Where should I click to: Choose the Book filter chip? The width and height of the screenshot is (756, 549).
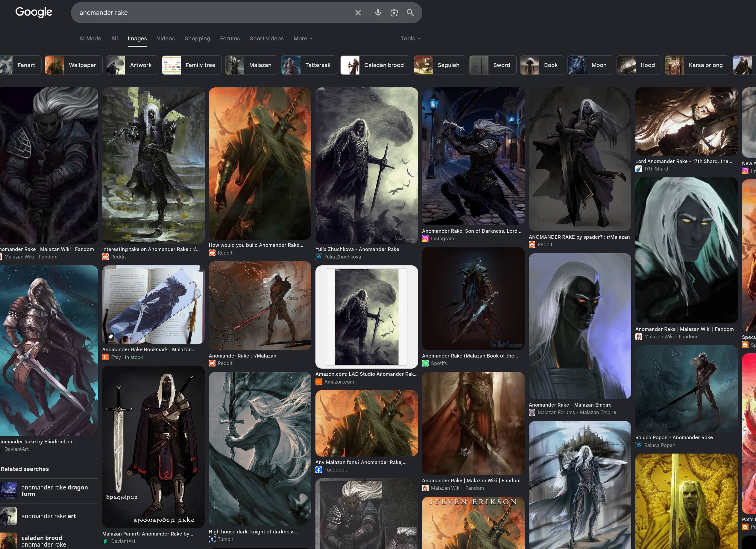click(x=542, y=65)
